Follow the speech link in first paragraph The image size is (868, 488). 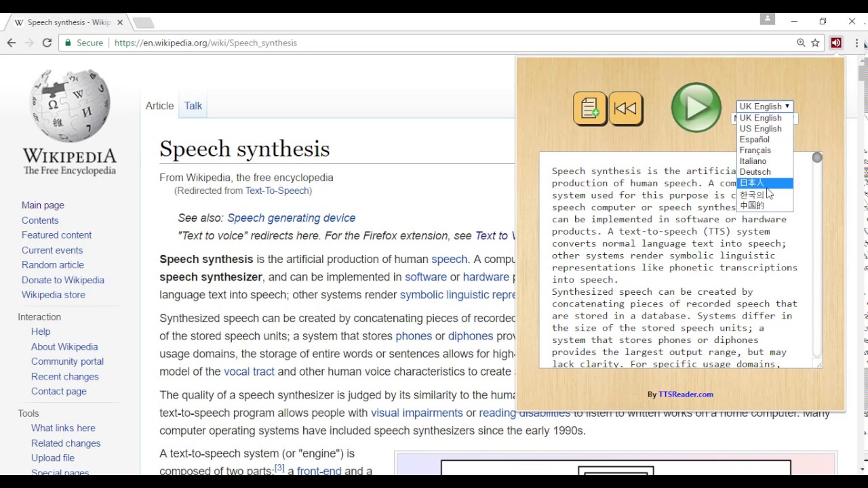tap(449, 259)
